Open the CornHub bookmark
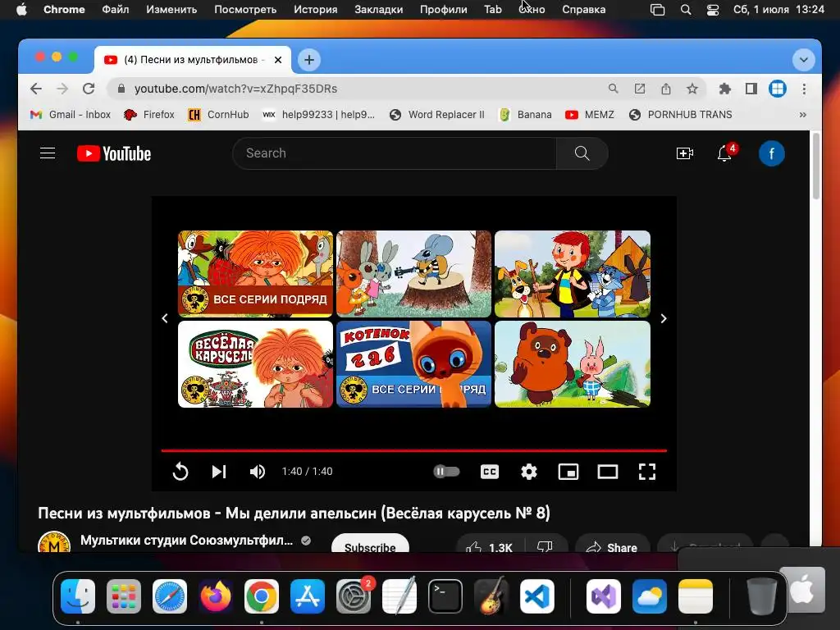The height and width of the screenshot is (630, 840). pos(218,115)
